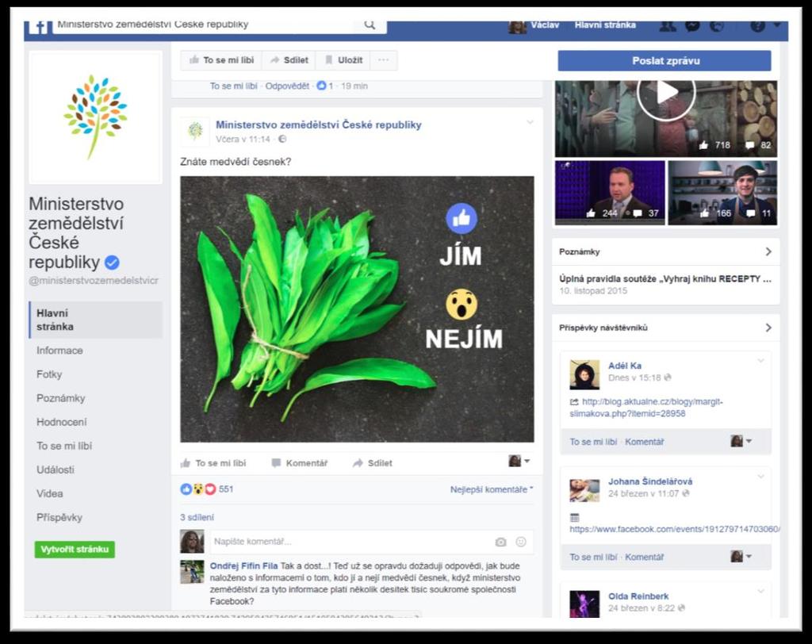
Task: Open account dropdown arrow in top bar
Action: click(x=777, y=25)
